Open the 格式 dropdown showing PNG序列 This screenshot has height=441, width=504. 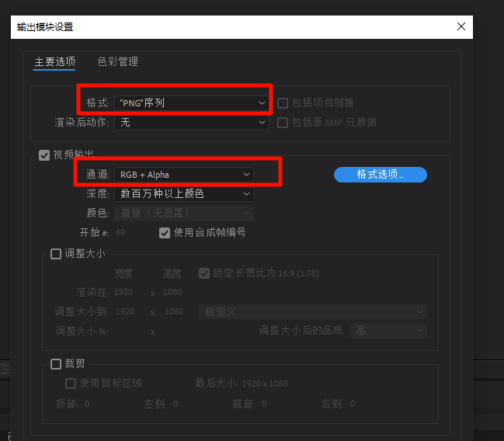coord(192,102)
